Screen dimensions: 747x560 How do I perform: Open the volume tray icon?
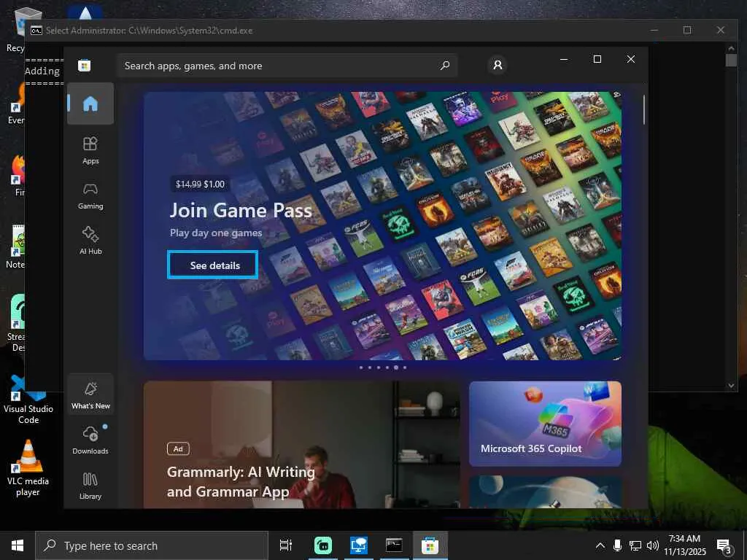click(x=652, y=545)
